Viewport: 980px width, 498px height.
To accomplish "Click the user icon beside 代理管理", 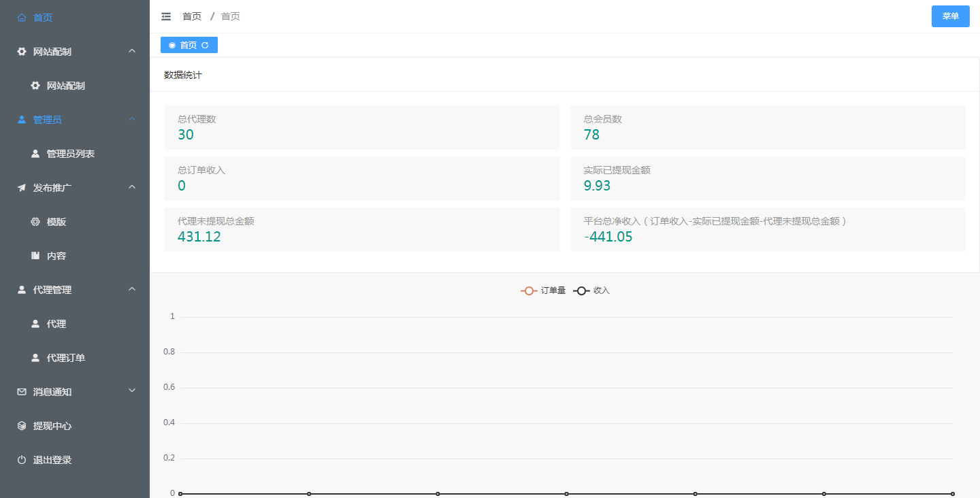I will [x=22, y=290].
